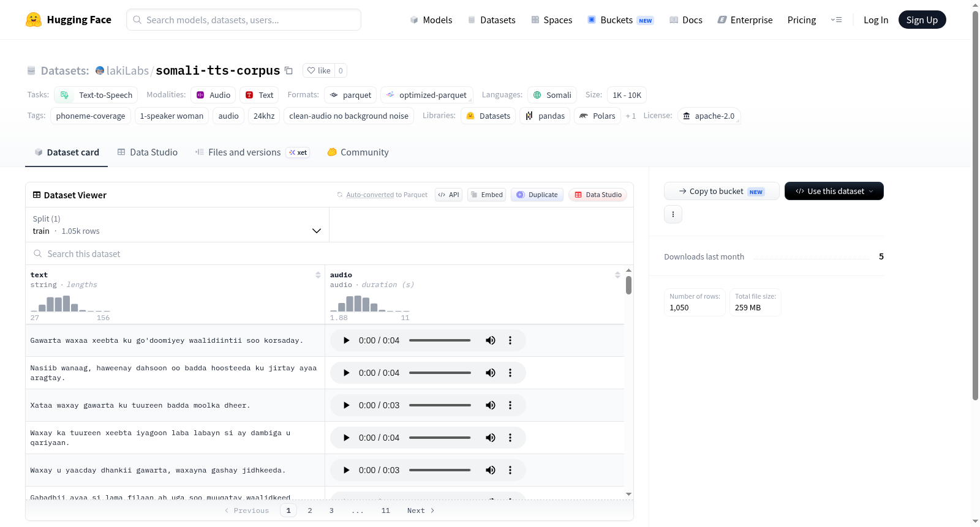The width and height of the screenshot is (980, 527).
Task: Go to Datasets in the top navigation
Action: (x=492, y=20)
